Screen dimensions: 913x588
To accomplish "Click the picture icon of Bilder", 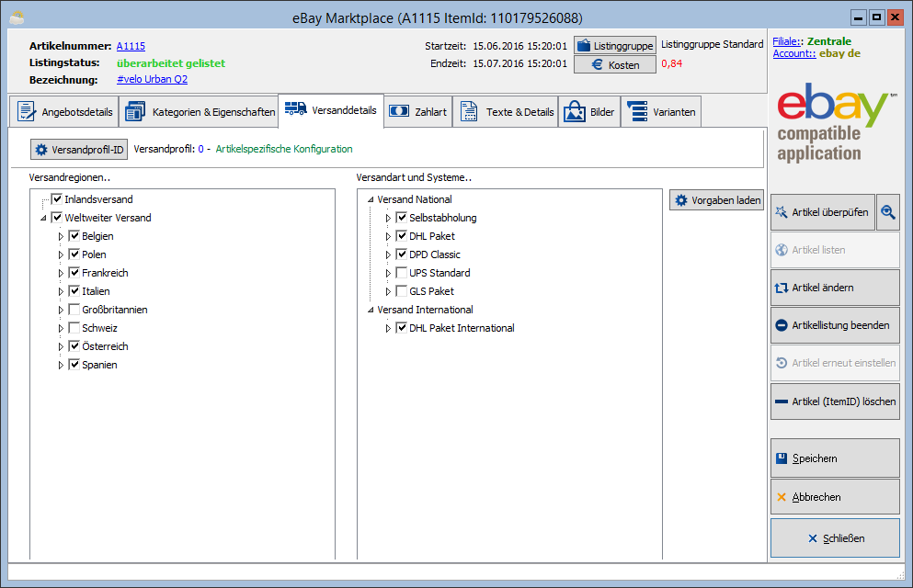I will [574, 111].
